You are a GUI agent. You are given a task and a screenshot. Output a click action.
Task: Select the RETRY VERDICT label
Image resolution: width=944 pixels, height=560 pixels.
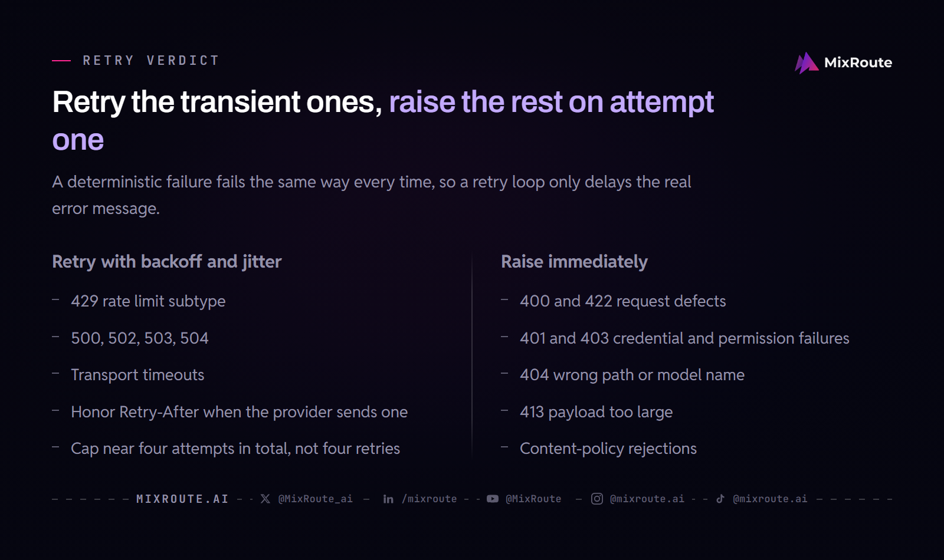(151, 60)
